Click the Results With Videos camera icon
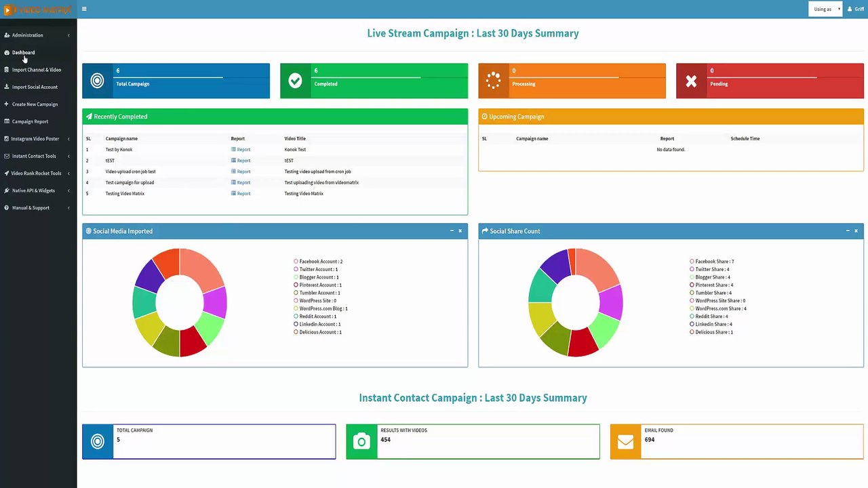The image size is (868, 488). 361,442
